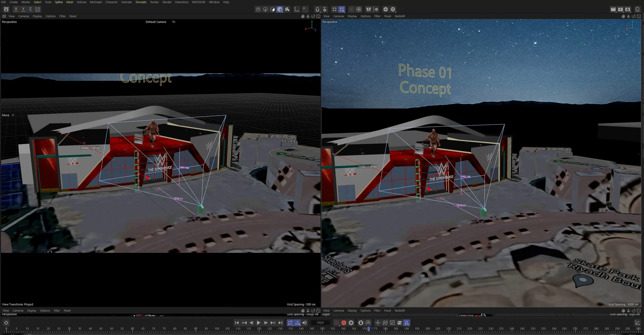The height and width of the screenshot is (335, 644).
Task: Open keyframe settings gear in timeline
Action: pos(351,323)
